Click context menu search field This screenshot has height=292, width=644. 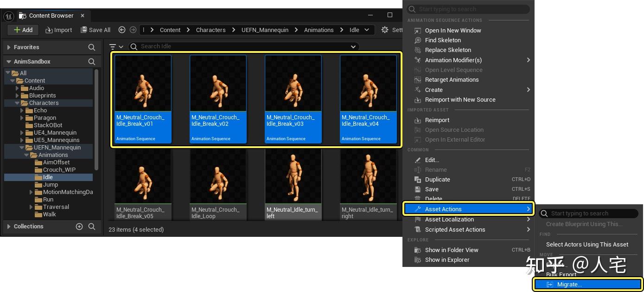coord(468,9)
